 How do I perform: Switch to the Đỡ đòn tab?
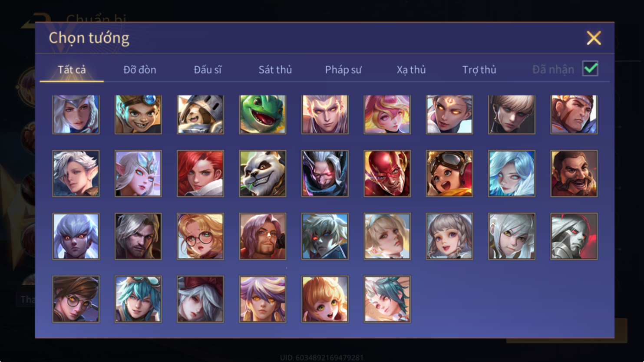pyautogui.click(x=140, y=69)
